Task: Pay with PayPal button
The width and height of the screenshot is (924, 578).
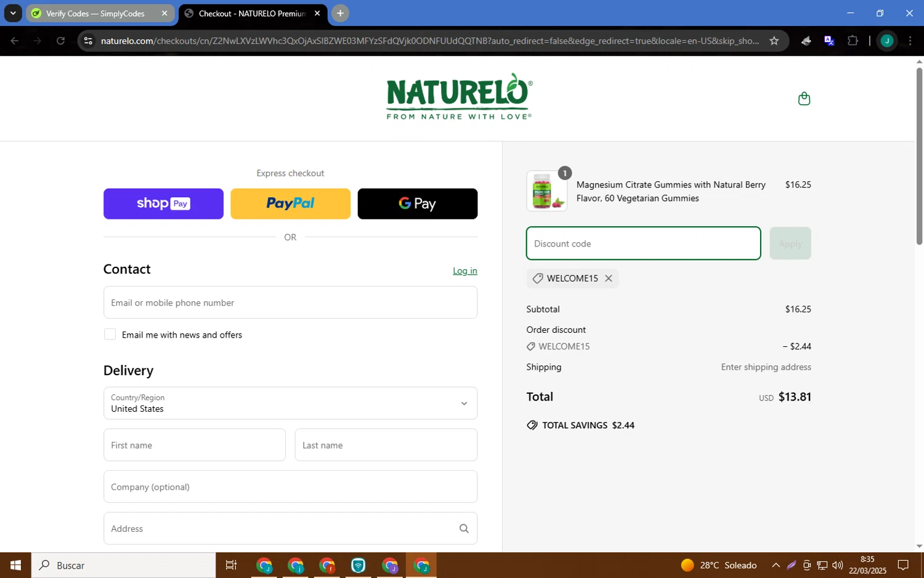Action: (x=290, y=204)
